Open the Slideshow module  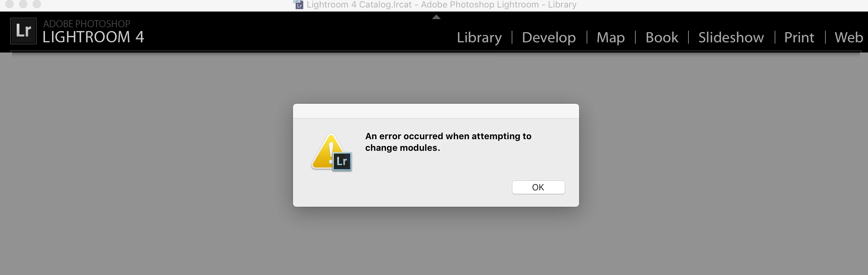pos(731,37)
